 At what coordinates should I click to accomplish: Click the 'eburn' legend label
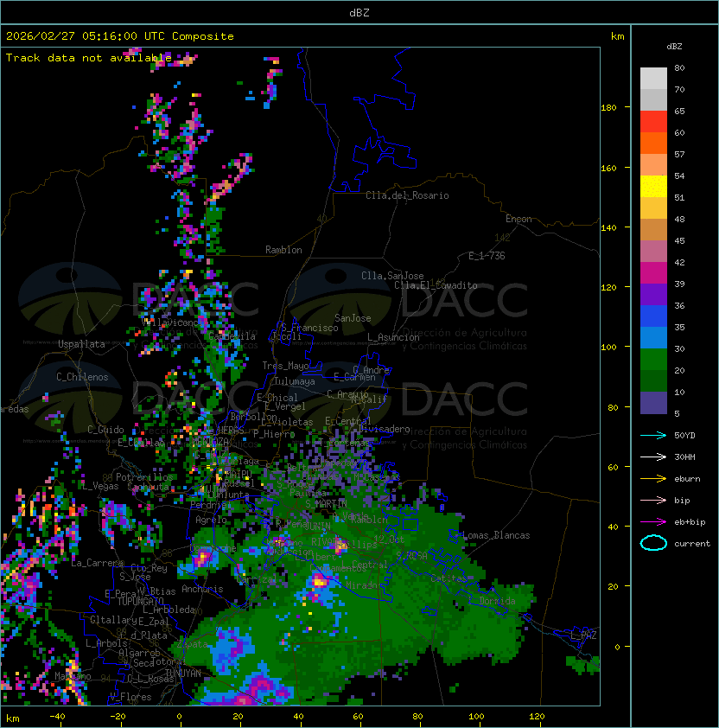(687, 479)
